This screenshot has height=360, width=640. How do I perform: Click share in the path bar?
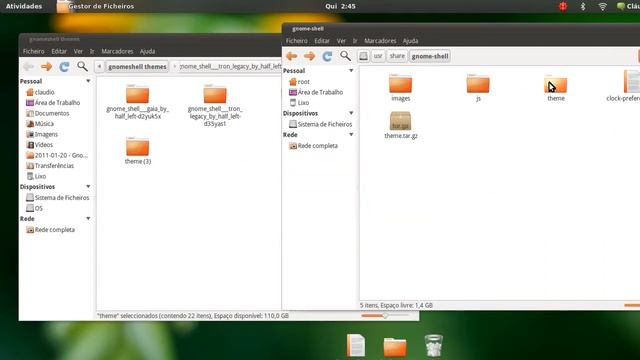point(397,56)
